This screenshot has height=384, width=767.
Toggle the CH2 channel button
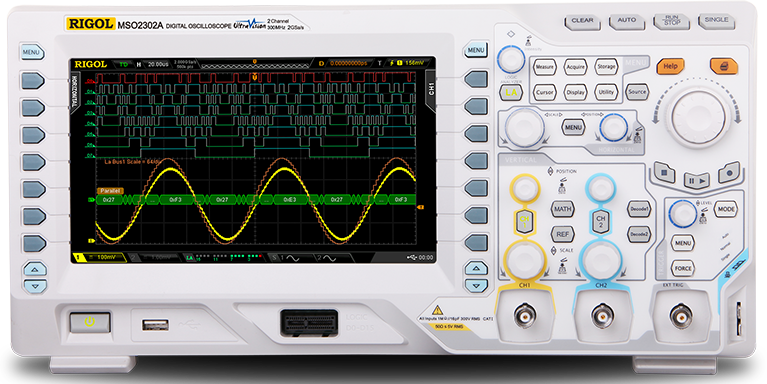[x=601, y=222]
